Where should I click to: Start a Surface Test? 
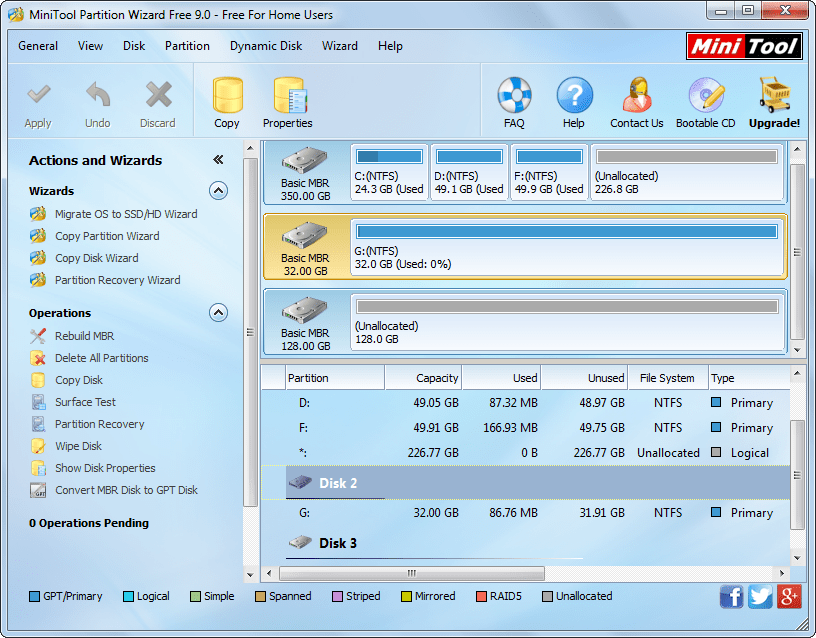coord(84,402)
